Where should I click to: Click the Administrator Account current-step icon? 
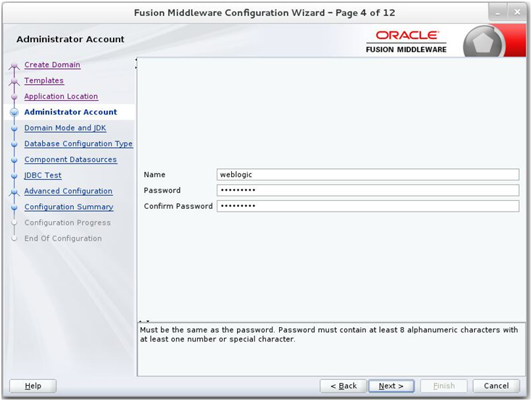14,112
